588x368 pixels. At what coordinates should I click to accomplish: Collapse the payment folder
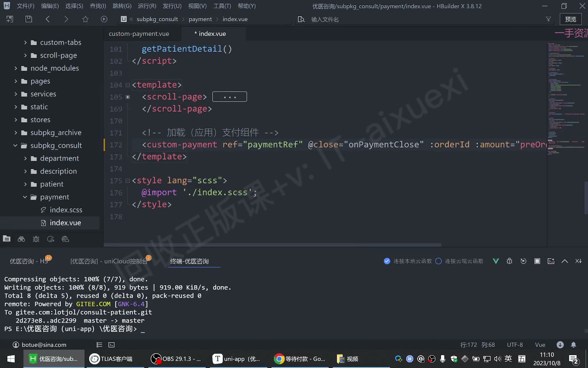tap(25, 197)
